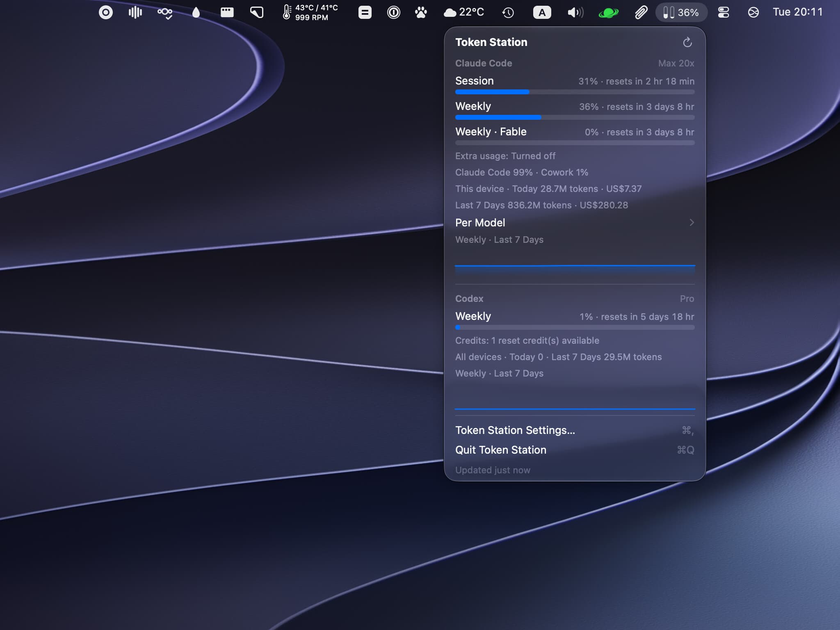This screenshot has height=630, width=840.
Task: Click the weather 22°C menu bar item
Action: pyautogui.click(x=464, y=12)
